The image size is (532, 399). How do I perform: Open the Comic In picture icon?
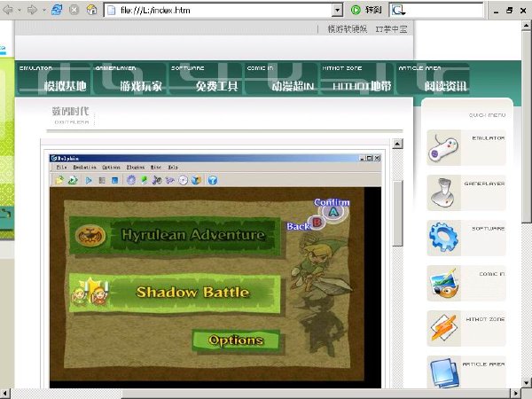pos(444,283)
